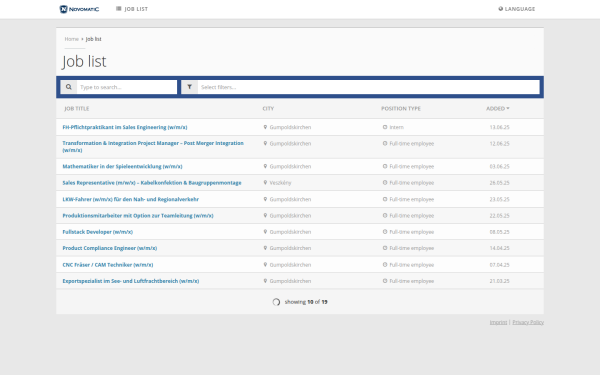
Task: Click position type icon in Fullstack Developer row
Action: (385, 232)
